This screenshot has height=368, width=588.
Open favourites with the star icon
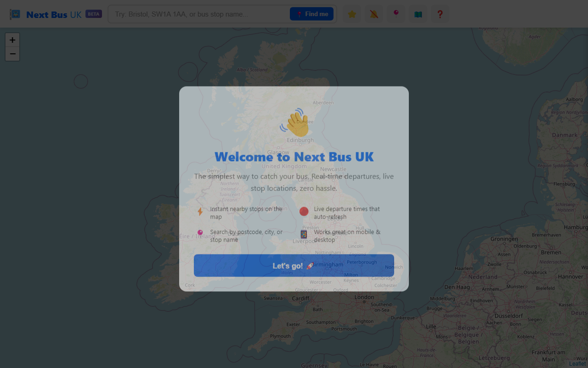pyautogui.click(x=352, y=14)
